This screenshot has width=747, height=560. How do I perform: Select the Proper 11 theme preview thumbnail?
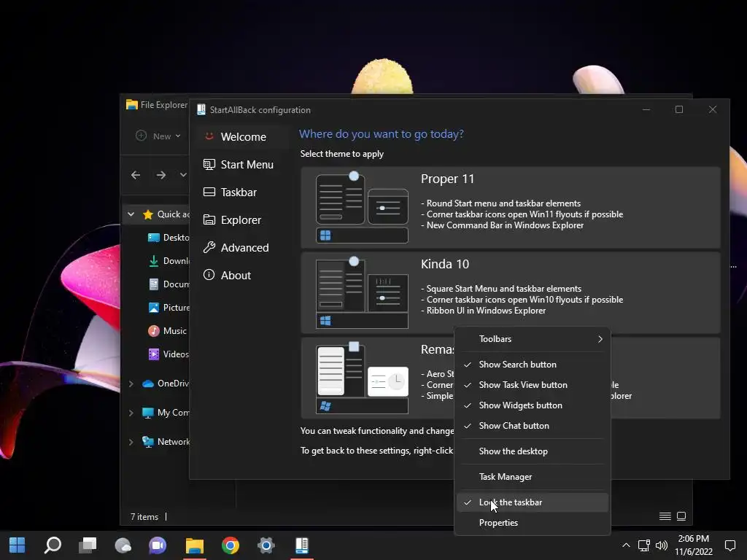(x=362, y=208)
